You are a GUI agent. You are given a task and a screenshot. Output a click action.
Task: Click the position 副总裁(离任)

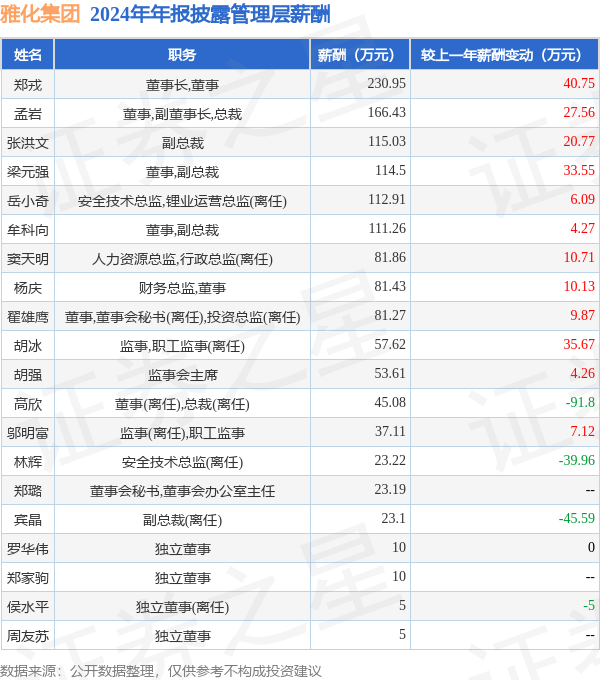(182, 520)
